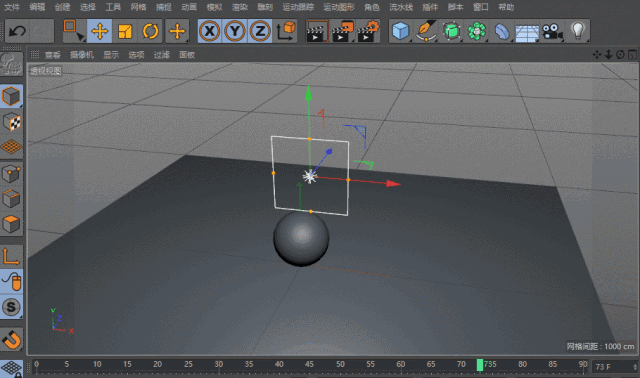Open the 创建 menu
640x378 pixels.
tap(62, 7)
